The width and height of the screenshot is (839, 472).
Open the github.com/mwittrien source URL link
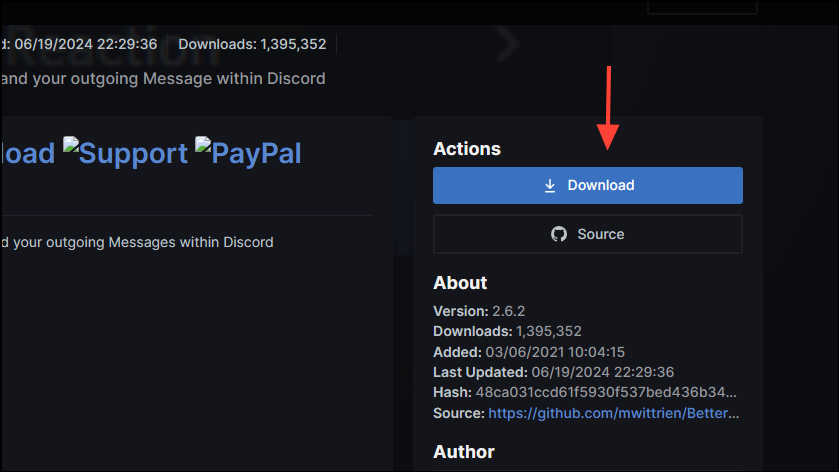(x=614, y=412)
